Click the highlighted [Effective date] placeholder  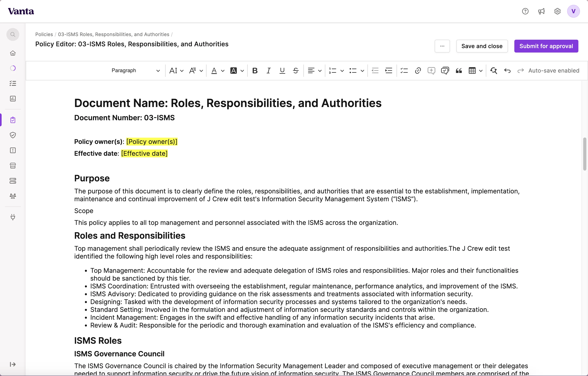[x=144, y=153]
